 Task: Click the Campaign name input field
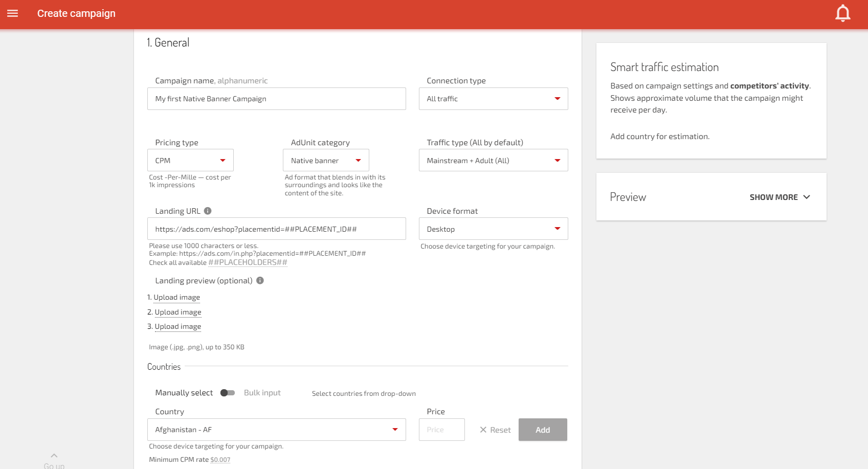click(276, 99)
